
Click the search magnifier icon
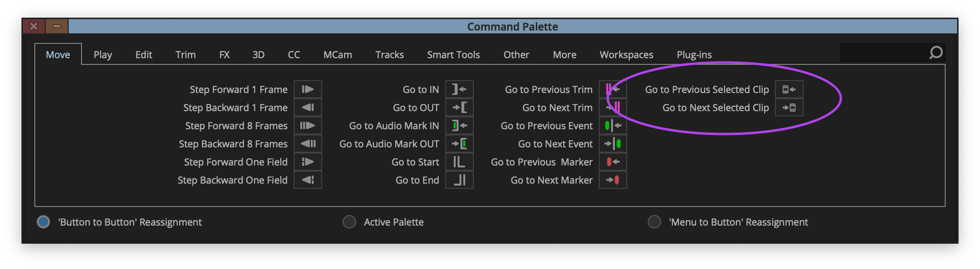tap(936, 52)
